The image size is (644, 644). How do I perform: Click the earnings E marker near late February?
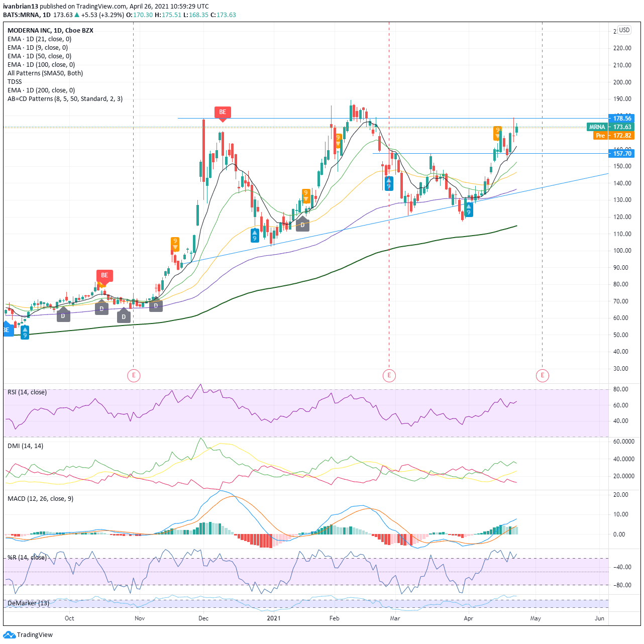point(389,375)
